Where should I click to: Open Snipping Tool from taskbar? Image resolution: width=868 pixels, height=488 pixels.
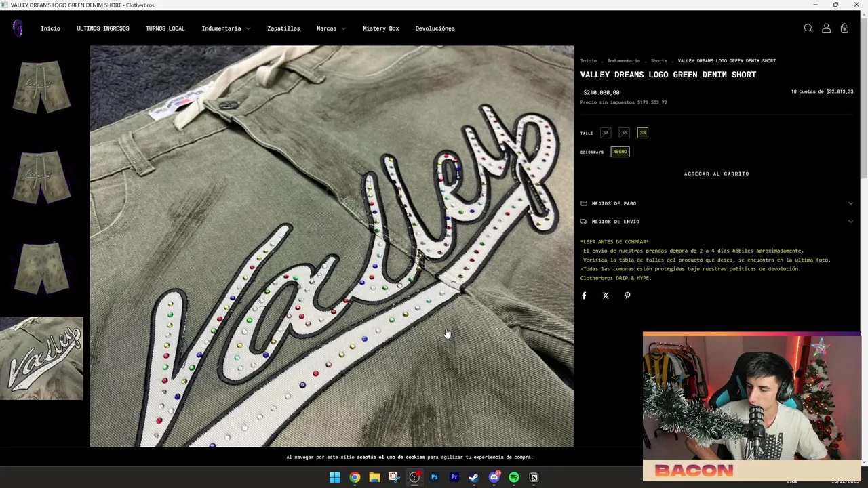click(x=394, y=477)
